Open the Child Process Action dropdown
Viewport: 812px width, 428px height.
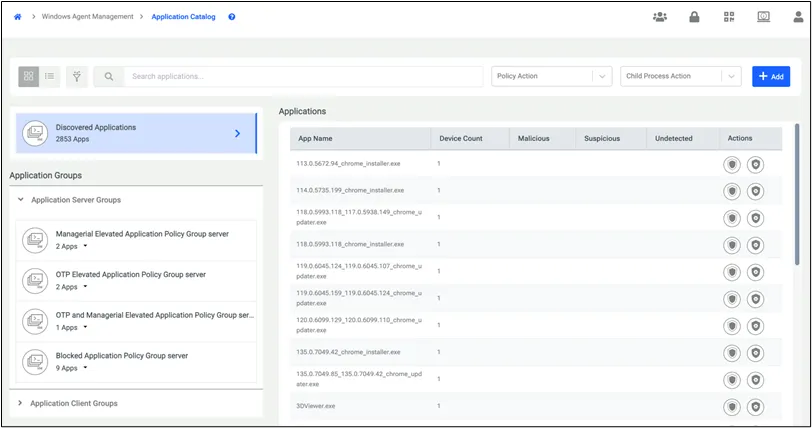[680, 76]
